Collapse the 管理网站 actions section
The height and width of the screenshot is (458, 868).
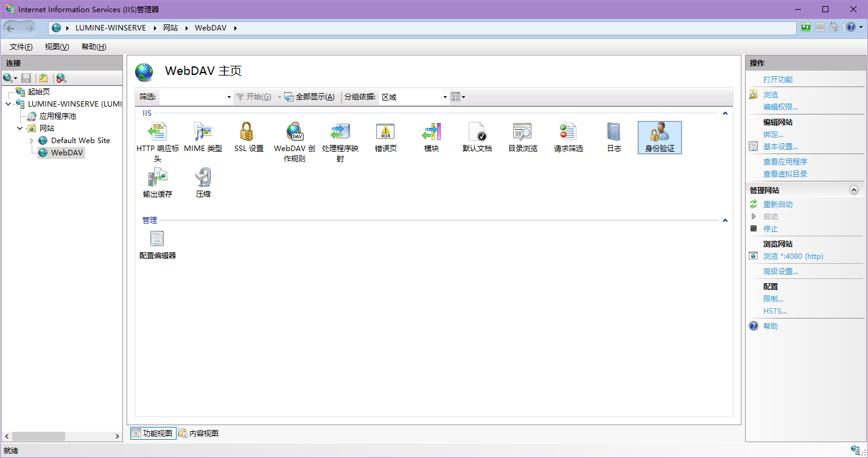[853, 191]
